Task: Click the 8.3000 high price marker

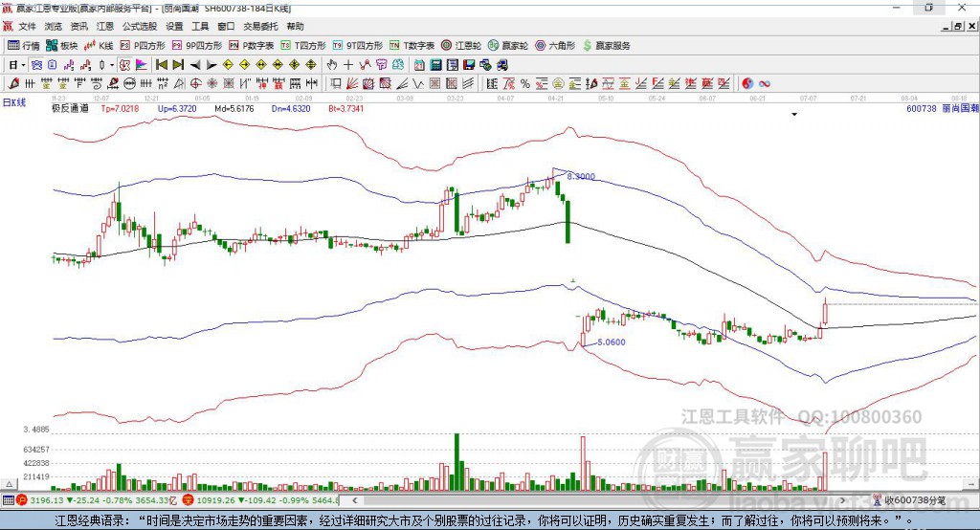Action: coord(581,177)
